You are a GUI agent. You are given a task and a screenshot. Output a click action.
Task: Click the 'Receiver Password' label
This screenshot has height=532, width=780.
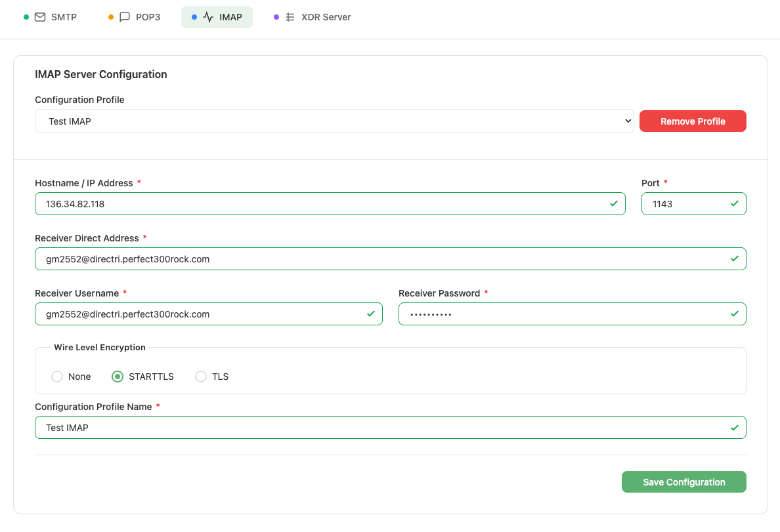[439, 294]
